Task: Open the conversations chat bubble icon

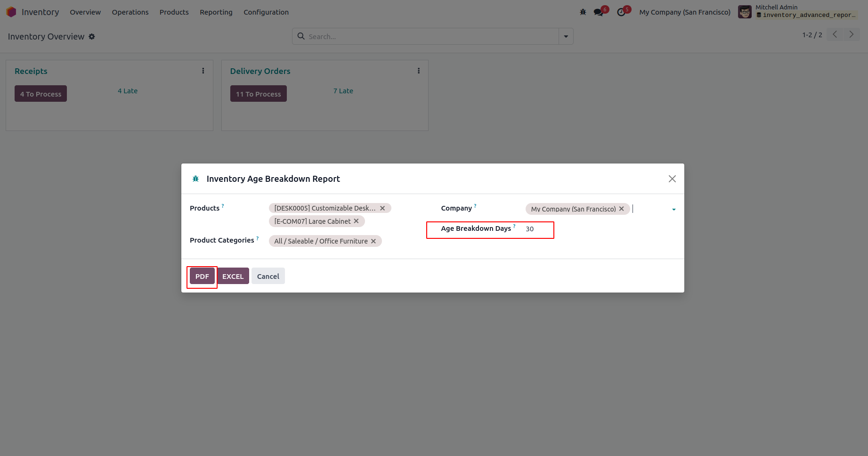Action: point(599,12)
